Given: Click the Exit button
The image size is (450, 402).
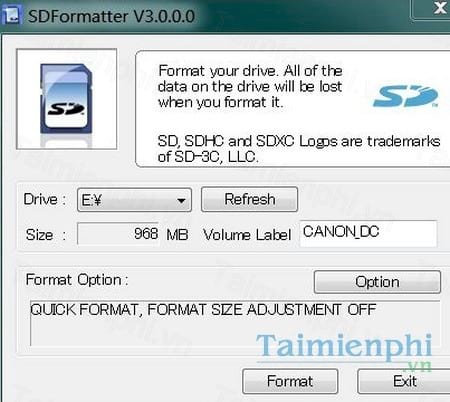Looking at the screenshot, I should click(x=404, y=381).
